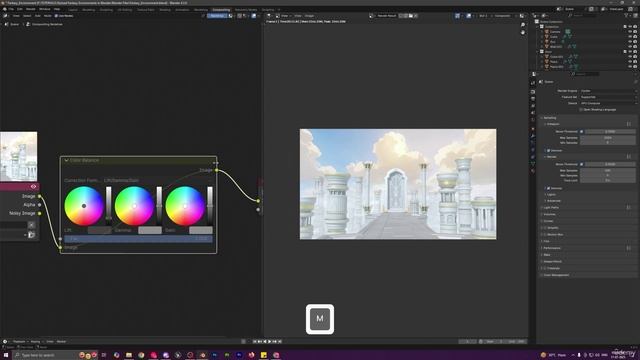
Task: Click pan hand icon in image viewer
Action: pyautogui.click(x=523, y=32)
